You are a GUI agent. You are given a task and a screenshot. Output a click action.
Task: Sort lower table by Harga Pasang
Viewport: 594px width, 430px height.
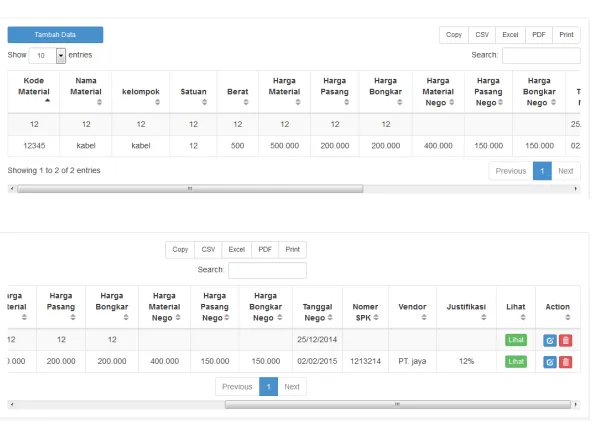[61, 306]
